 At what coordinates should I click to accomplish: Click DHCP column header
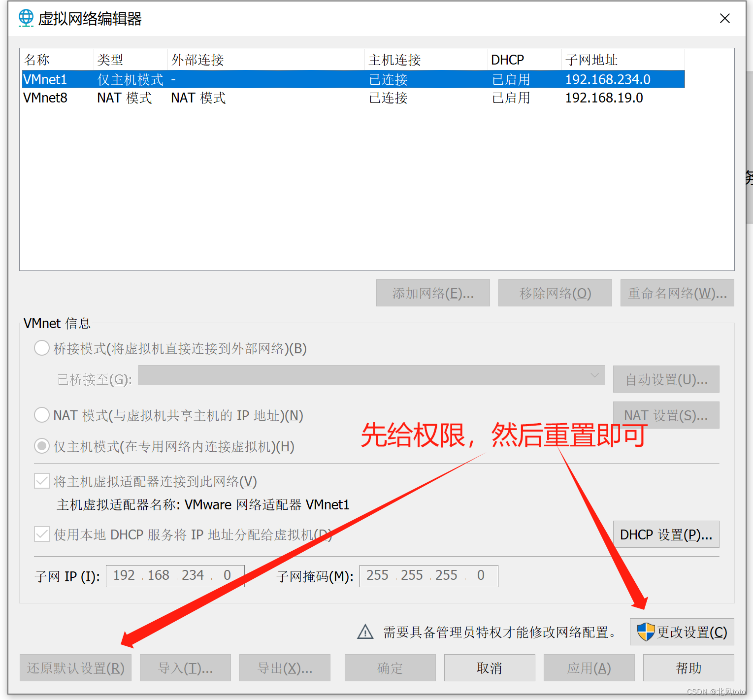point(524,60)
